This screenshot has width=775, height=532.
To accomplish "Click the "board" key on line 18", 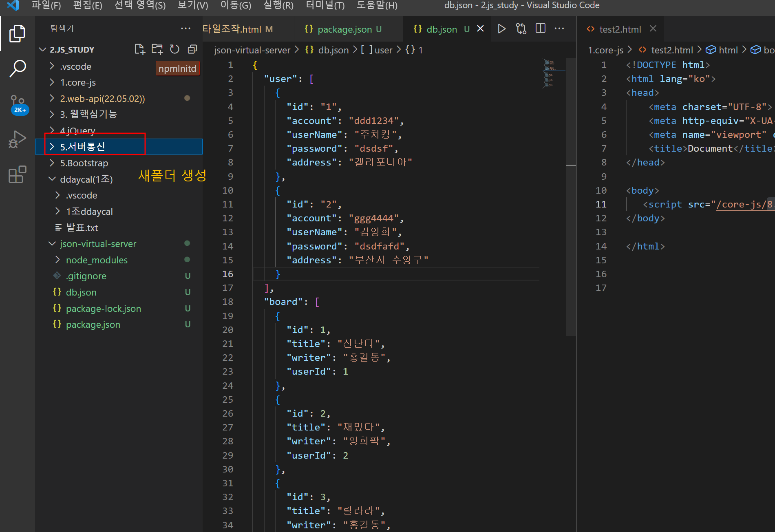I will (283, 302).
